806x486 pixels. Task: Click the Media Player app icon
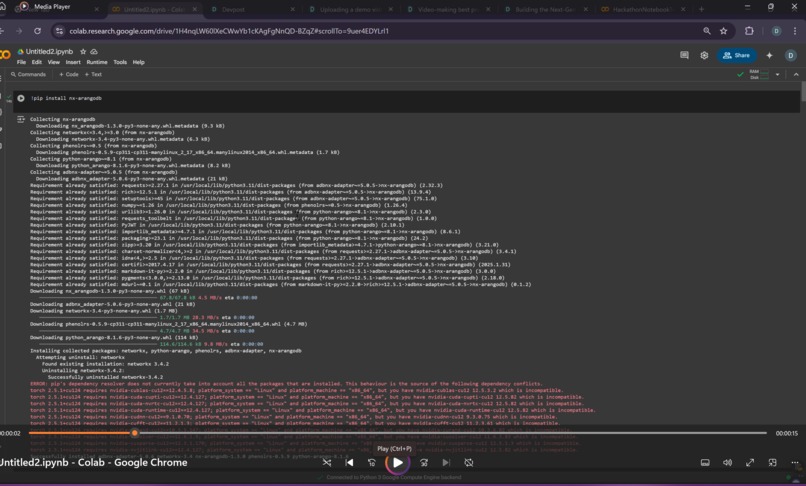pyautogui.click(x=24, y=7)
